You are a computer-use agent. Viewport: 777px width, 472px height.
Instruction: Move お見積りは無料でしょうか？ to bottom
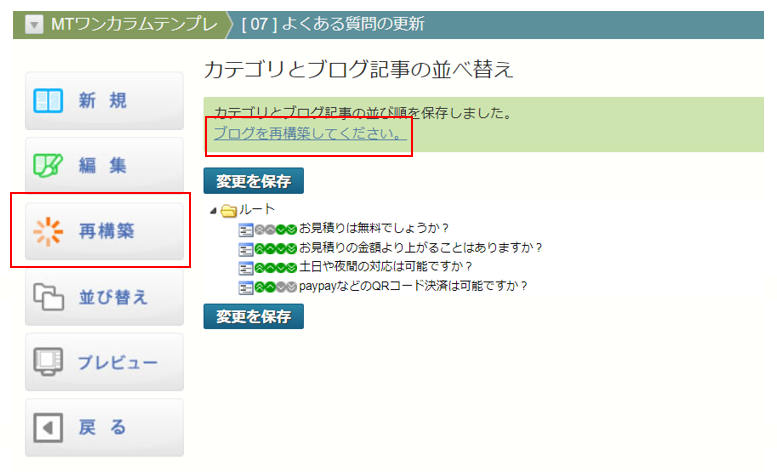click(291, 230)
